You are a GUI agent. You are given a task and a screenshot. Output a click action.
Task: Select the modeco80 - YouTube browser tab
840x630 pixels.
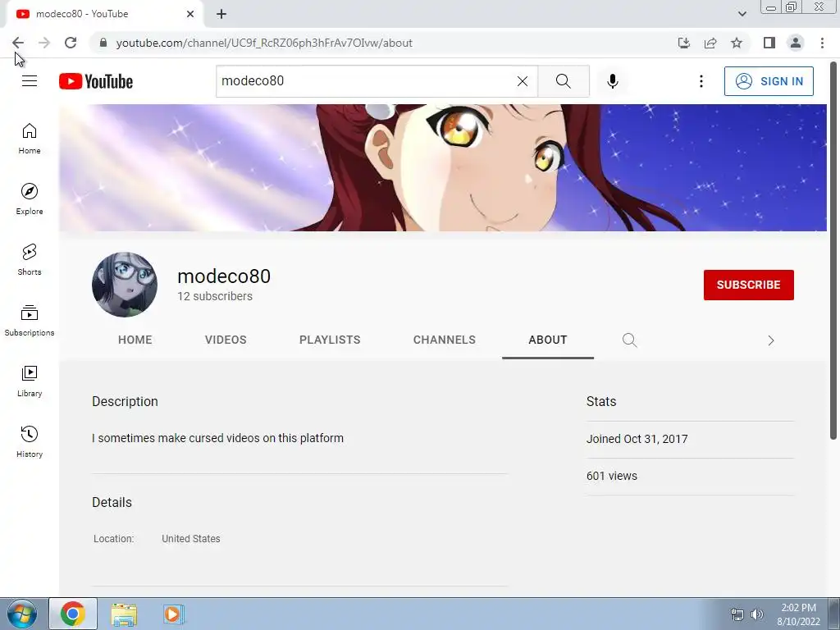(x=104, y=14)
